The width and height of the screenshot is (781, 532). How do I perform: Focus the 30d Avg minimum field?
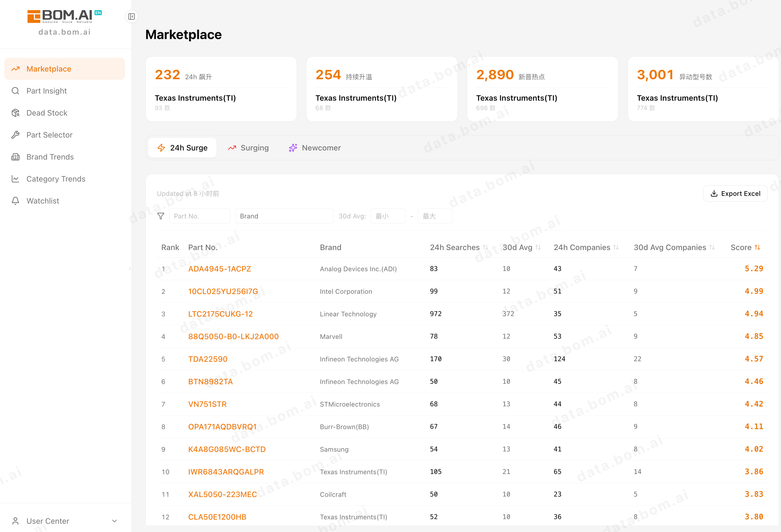[x=388, y=216]
